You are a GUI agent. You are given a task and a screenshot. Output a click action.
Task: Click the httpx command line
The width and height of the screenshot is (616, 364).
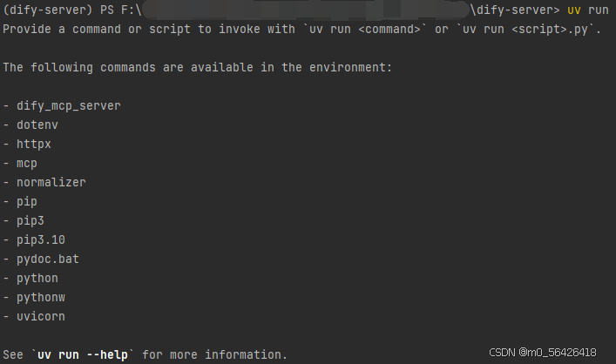tap(34, 144)
